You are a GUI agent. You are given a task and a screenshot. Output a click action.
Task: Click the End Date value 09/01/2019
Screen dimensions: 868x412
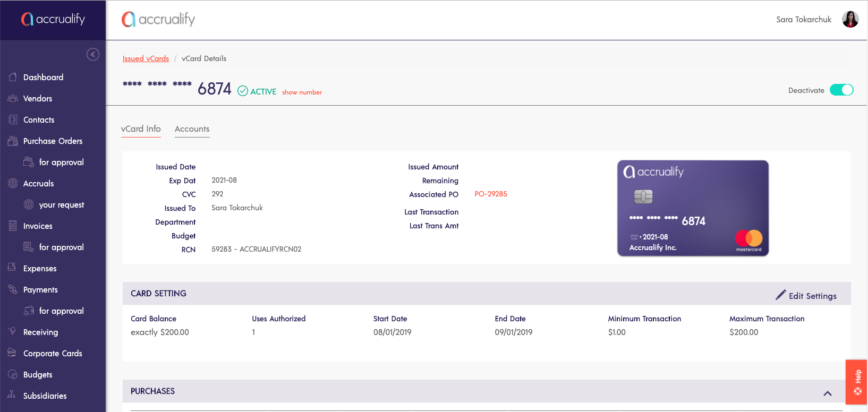(x=514, y=332)
